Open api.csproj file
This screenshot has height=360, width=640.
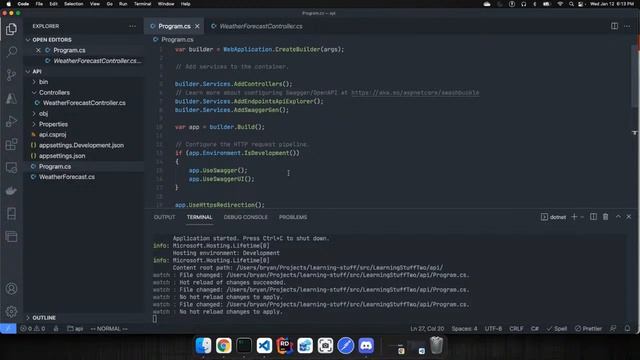[x=52, y=134]
